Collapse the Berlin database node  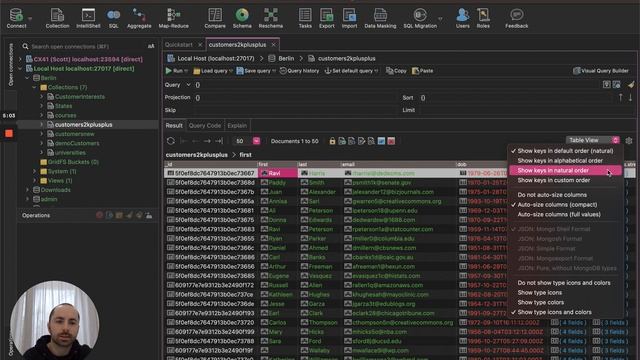coord(27,78)
